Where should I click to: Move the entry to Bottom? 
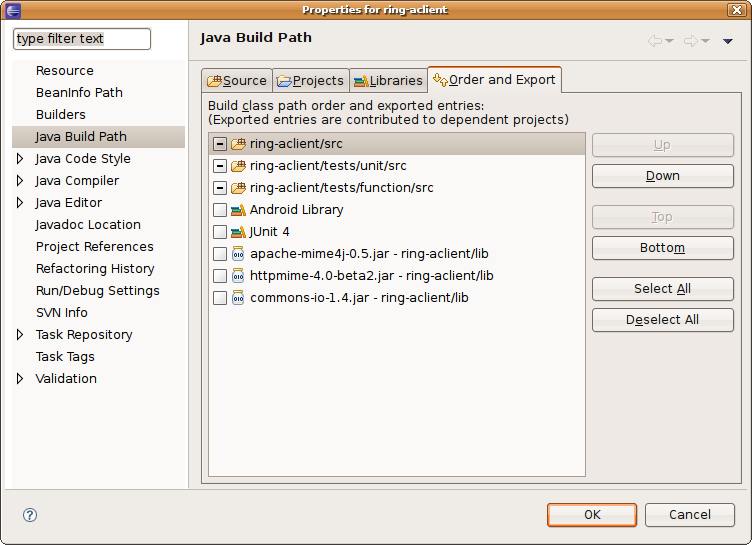pos(662,248)
